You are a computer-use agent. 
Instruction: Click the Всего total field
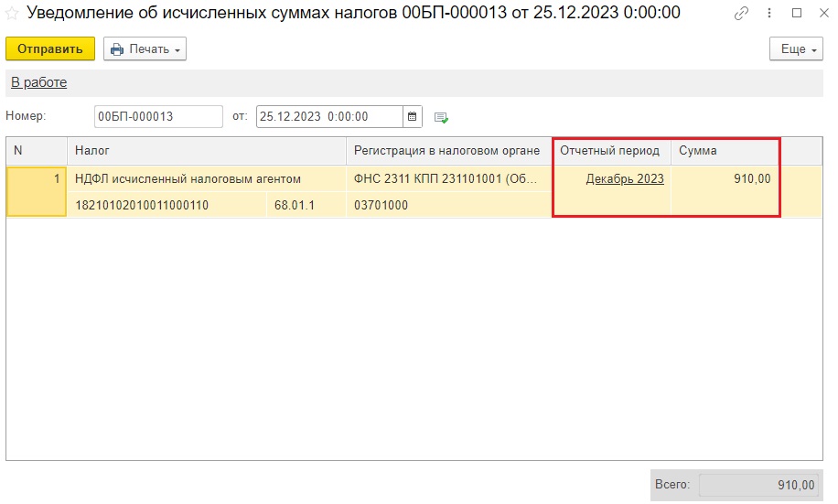759,485
